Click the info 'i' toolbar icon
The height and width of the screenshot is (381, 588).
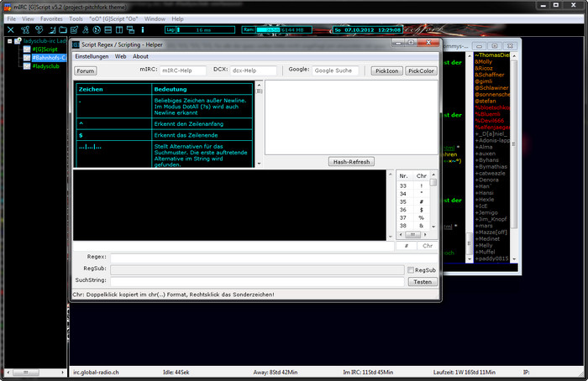point(143,29)
